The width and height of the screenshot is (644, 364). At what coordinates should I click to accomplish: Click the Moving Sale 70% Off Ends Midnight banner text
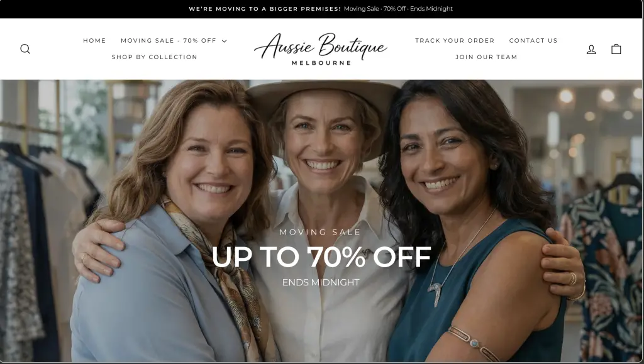[x=398, y=9]
